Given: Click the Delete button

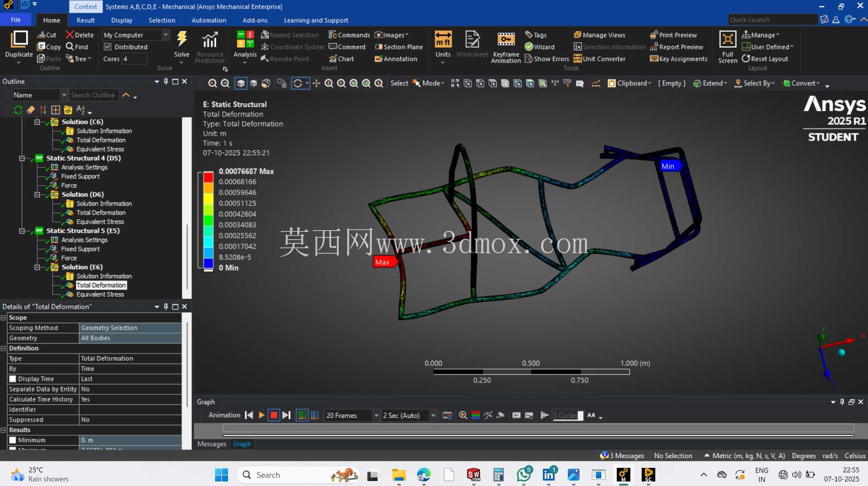Looking at the screenshot, I should [x=80, y=35].
